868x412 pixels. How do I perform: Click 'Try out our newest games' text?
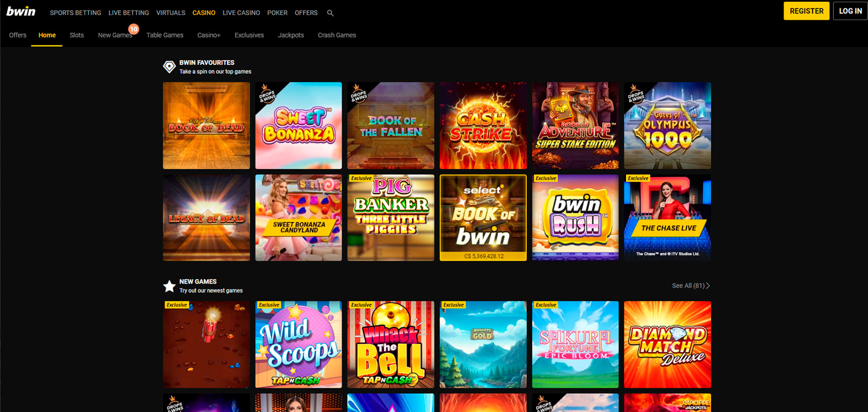[x=211, y=291]
